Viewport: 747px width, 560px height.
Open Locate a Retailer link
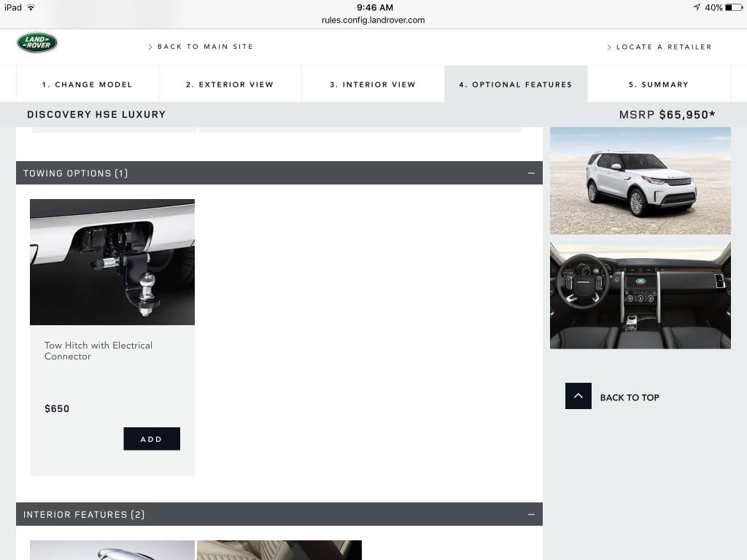point(659,47)
